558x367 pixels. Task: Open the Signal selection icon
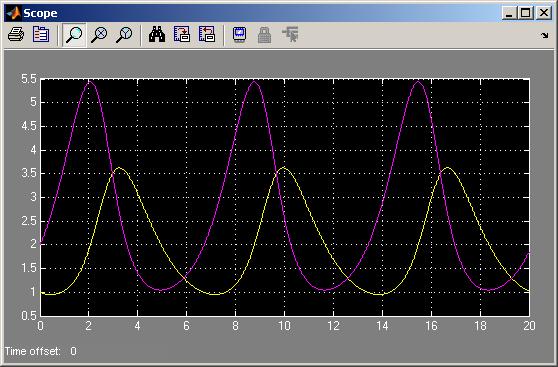point(290,34)
